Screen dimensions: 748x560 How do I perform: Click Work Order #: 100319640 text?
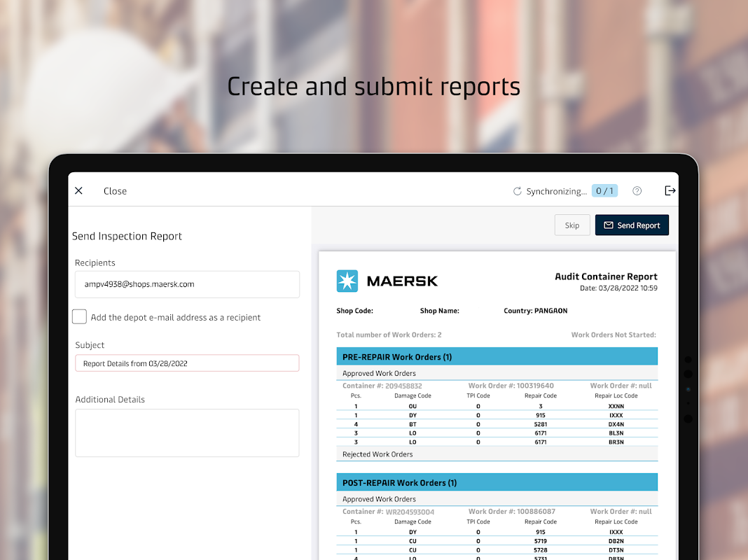[x=511, y=386]
